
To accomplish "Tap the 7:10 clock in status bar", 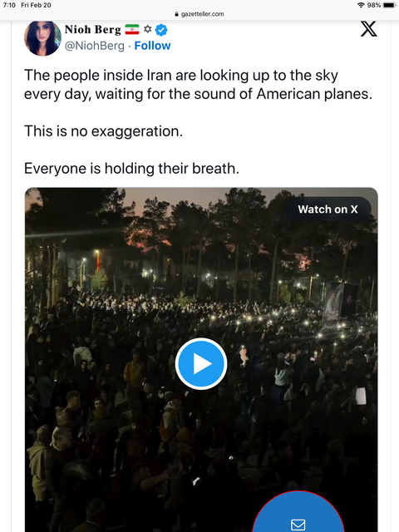I will [x=9, y=5].
